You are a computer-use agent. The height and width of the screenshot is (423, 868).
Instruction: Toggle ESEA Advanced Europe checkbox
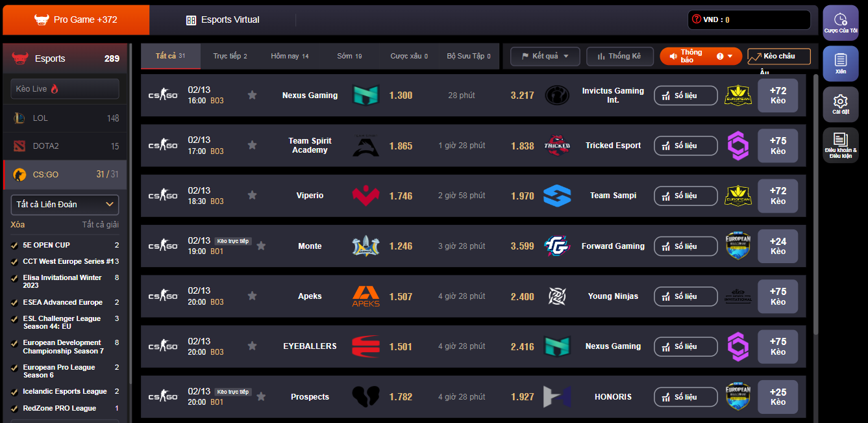point(14,302)
